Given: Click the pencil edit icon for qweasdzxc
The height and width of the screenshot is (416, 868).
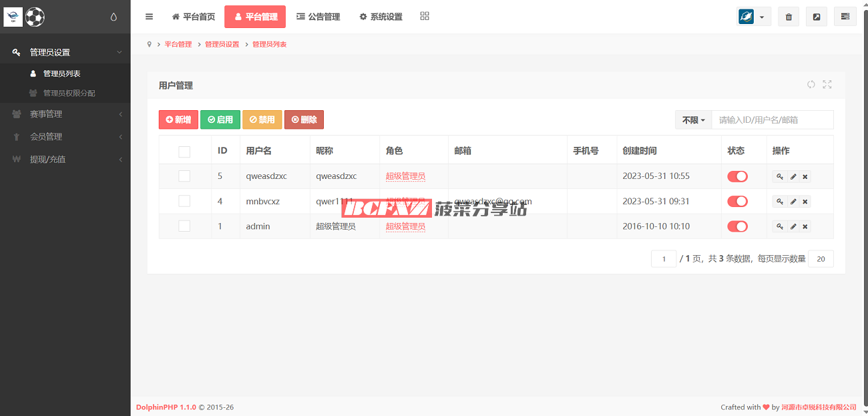Looking at the screenshot, I should click(x=793, y=176).
